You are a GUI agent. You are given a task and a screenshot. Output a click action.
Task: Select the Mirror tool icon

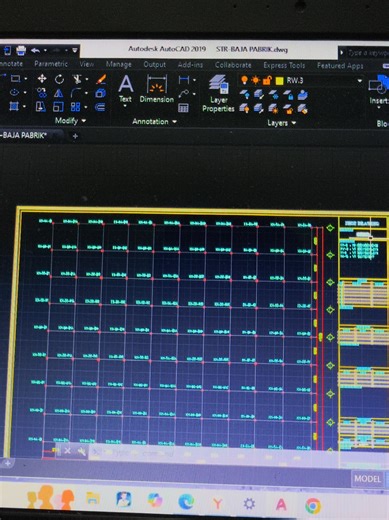pyautogui.click(x=59, y=93)
